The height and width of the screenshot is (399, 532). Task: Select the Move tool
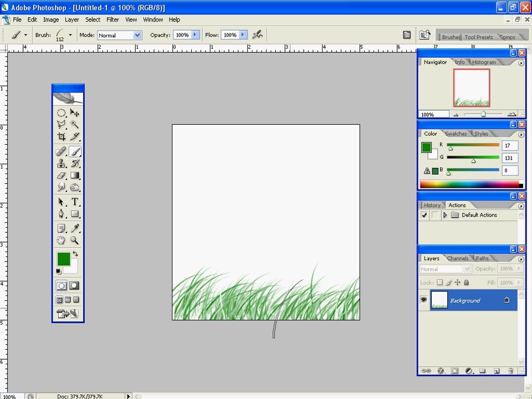coord(75,112)
